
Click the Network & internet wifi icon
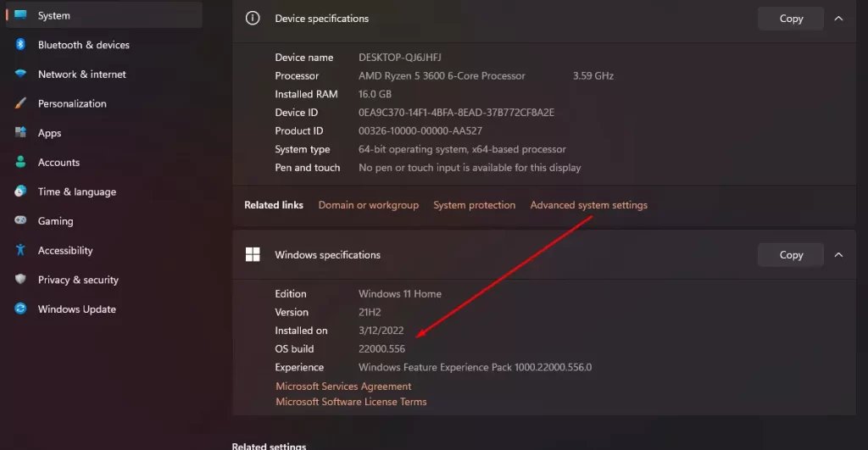[20, 74]
